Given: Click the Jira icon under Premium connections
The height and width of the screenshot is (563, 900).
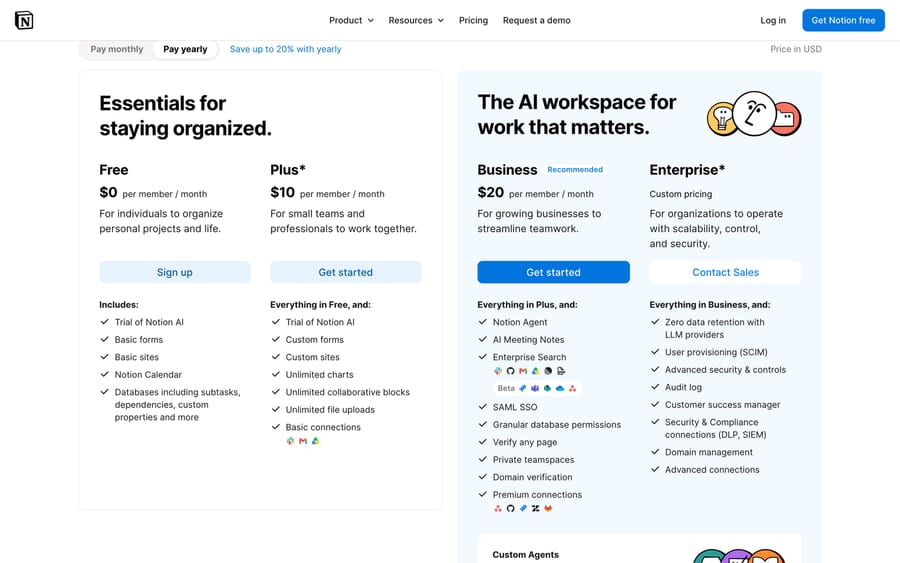Looking at the screenshot, I should (523, 508).
